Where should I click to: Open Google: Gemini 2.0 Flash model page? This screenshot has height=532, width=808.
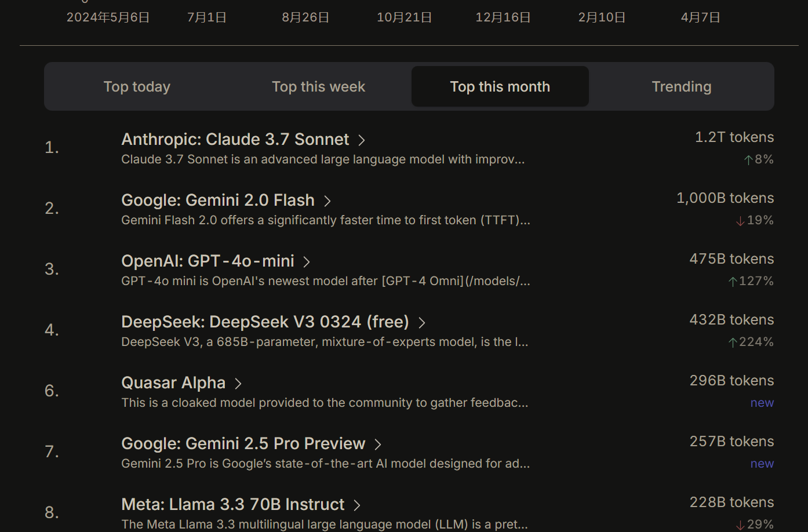point(218,200)
